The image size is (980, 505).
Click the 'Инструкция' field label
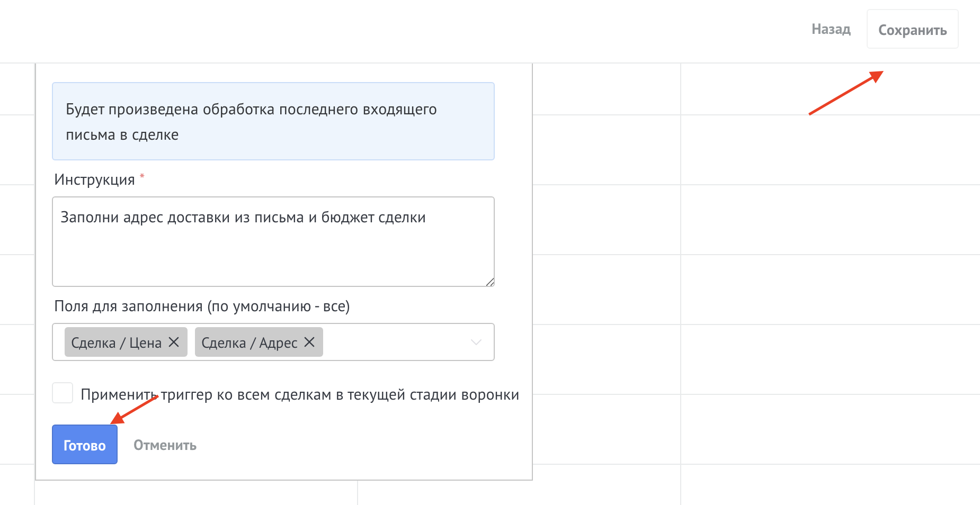coord(94,180)
